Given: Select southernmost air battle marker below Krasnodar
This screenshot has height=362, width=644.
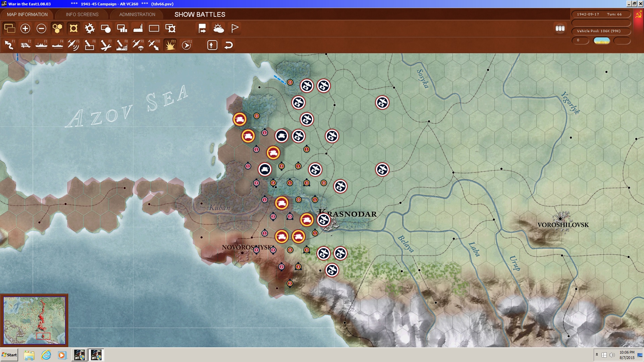Looking at the screenshot, I should point(332,270).
